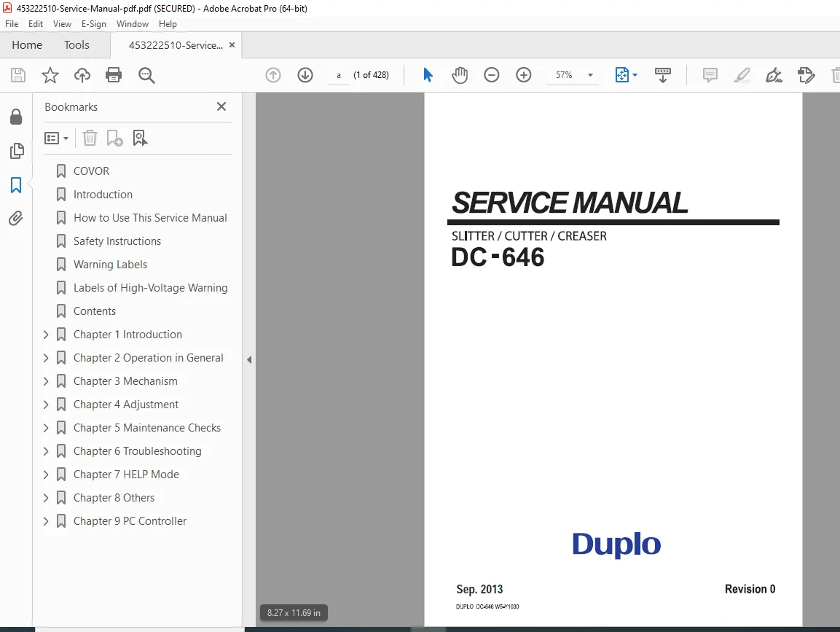
Task: Open fit page options dropdown arrow
Action: click(x=635, y=75)
